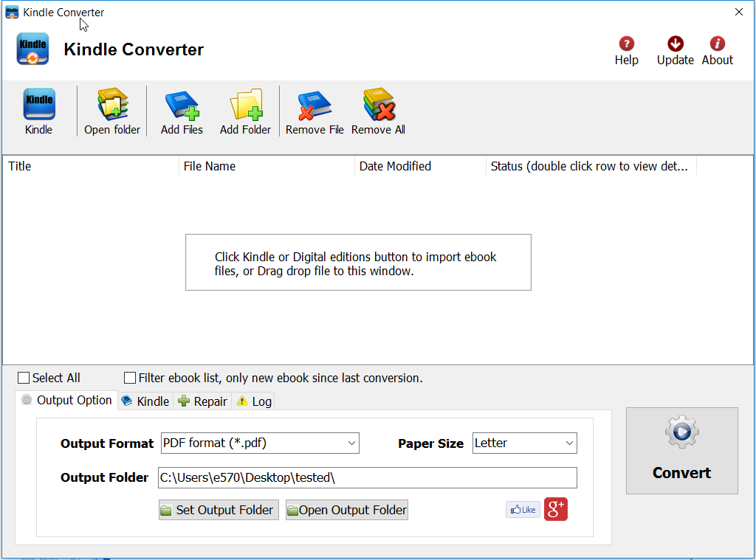Click the Open Output Folder button

347,510
